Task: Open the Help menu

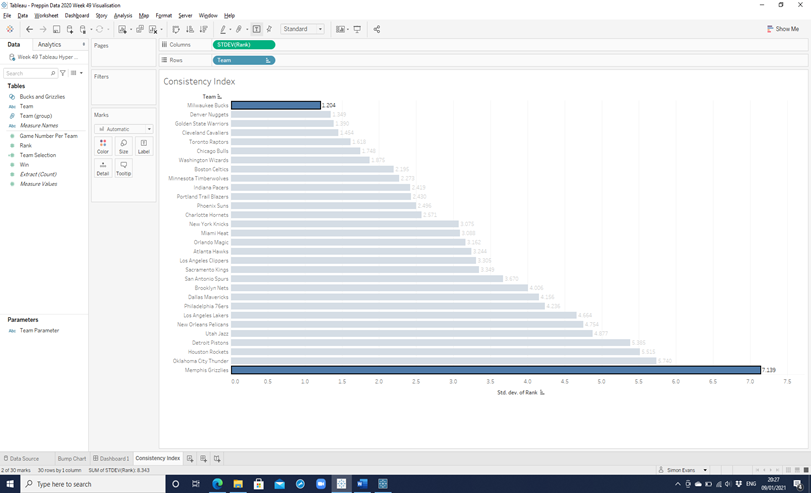Action: point(229,16)
